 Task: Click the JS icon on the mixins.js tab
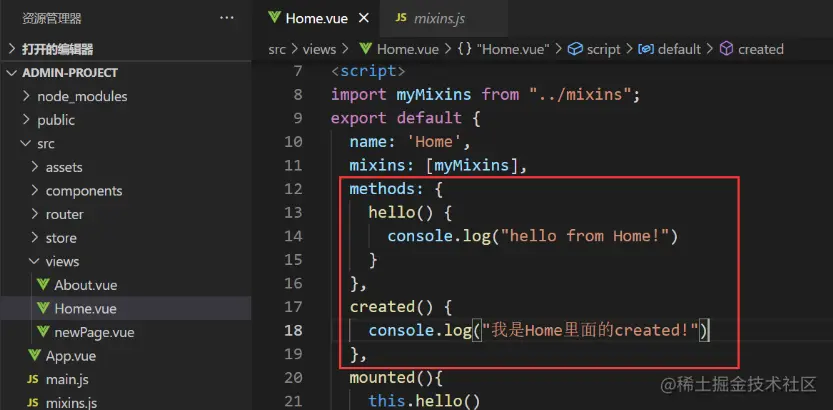pyautogui.click(x=401, y=18)
